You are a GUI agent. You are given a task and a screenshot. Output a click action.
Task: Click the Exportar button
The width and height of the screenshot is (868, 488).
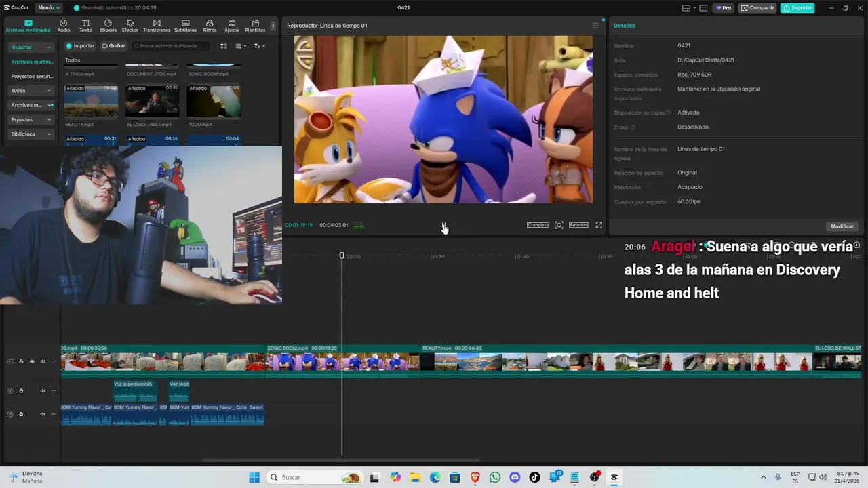(797, 8)
